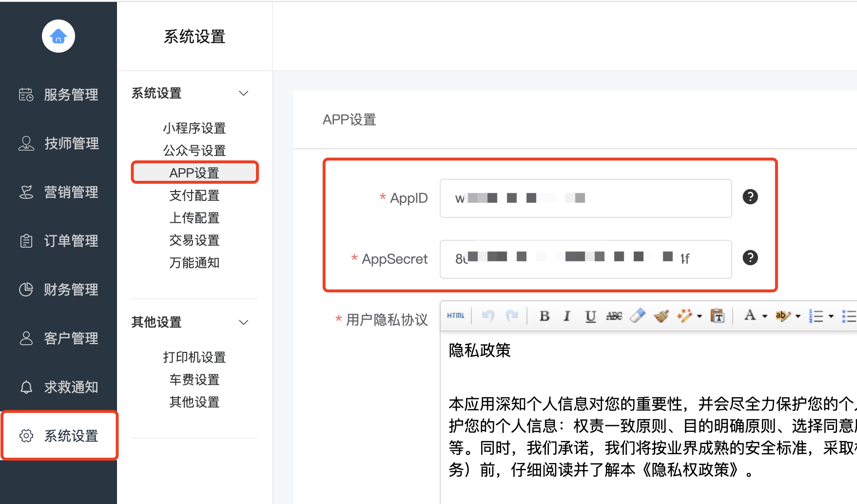Screen dimensions: 857x504
Task: Select the format brush tool
Action: point(661,316)
